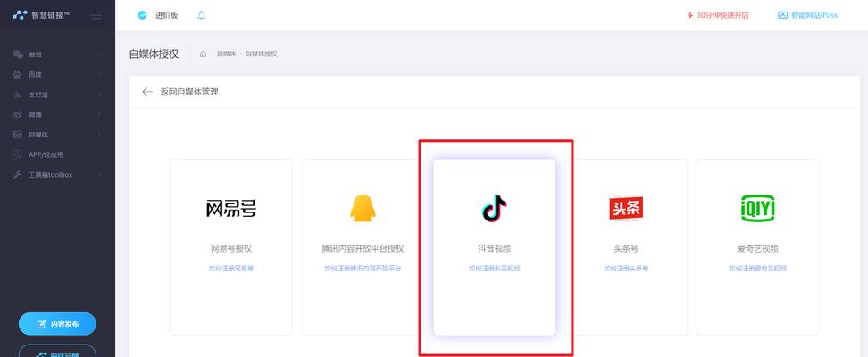Image resolution: width=868 pixels, height=357 pixels.
Task: Expand the 支付宝 menu chevron
Action: coord(99,95)
